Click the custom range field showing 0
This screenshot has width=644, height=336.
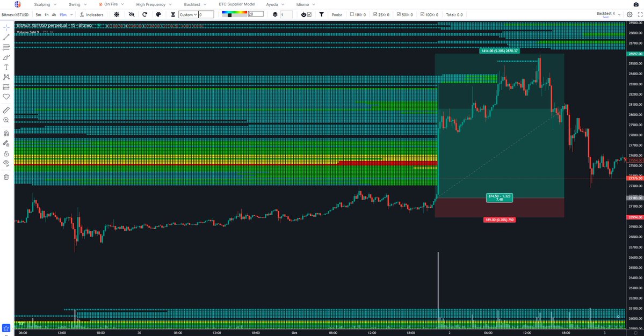(206, 14)
